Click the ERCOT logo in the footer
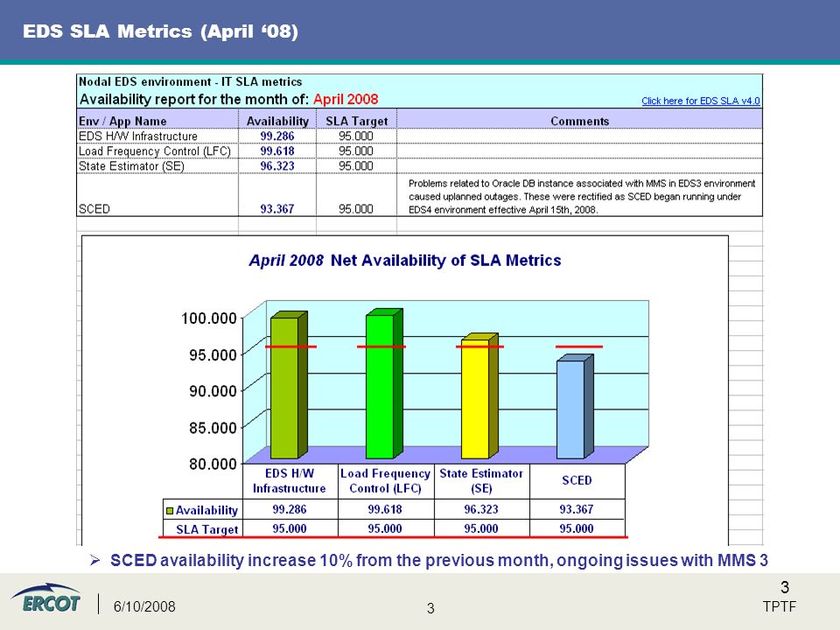This screenshot has width=840, height=630. [46, 598]
